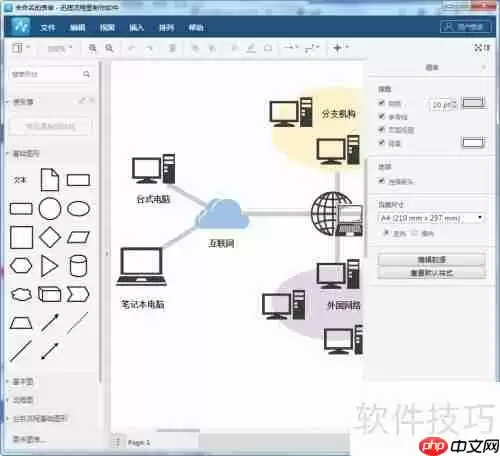
Task: Select the 3D cube shape in the palette
Action: click(x=50, y=294)
